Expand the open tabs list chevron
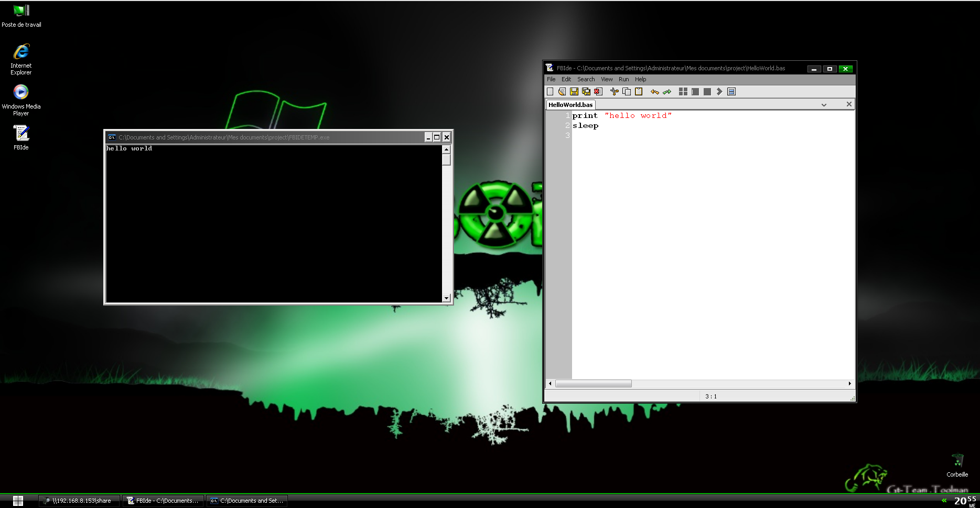 click(824, 105)
